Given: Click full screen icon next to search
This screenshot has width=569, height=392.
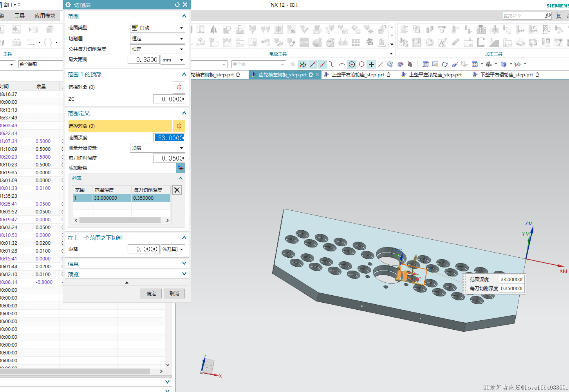Looking at the screenshot, I should tap(559, 16).
